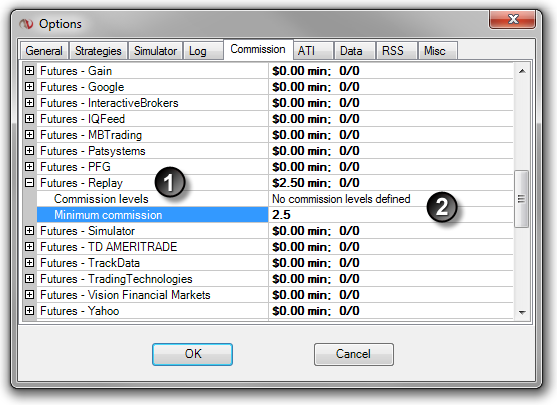Select the 'Futures - Google' label
The image size is (557, 405).
[82, 87]
